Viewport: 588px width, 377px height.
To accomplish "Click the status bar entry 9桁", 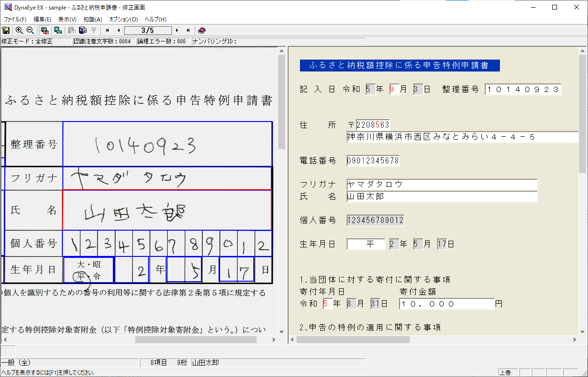I will pos(182,363).
